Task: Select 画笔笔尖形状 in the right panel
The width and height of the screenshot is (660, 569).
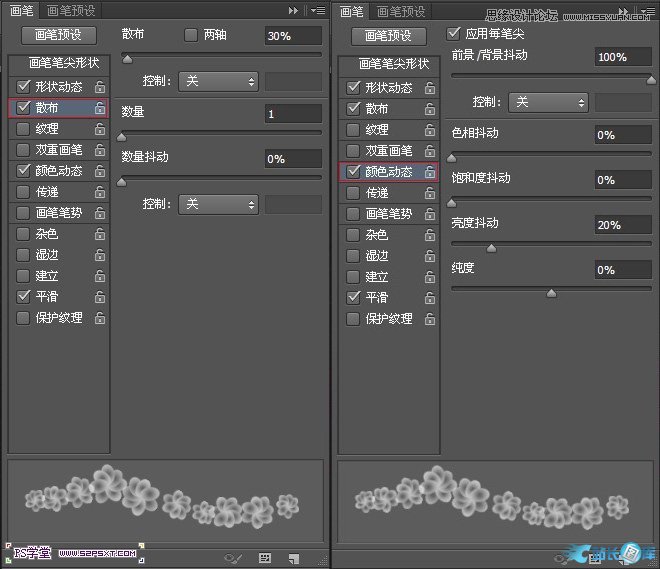Action: tap(387, 64)
